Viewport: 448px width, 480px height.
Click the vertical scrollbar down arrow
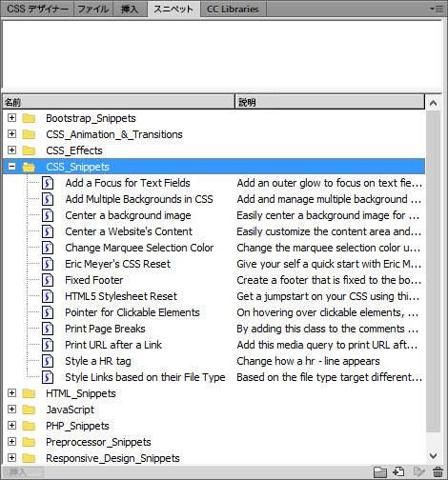tap(433, 456)
